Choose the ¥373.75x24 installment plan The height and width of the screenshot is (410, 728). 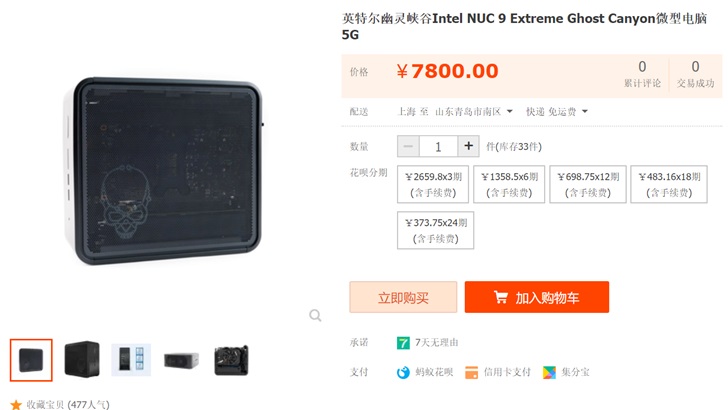(436, 230)
